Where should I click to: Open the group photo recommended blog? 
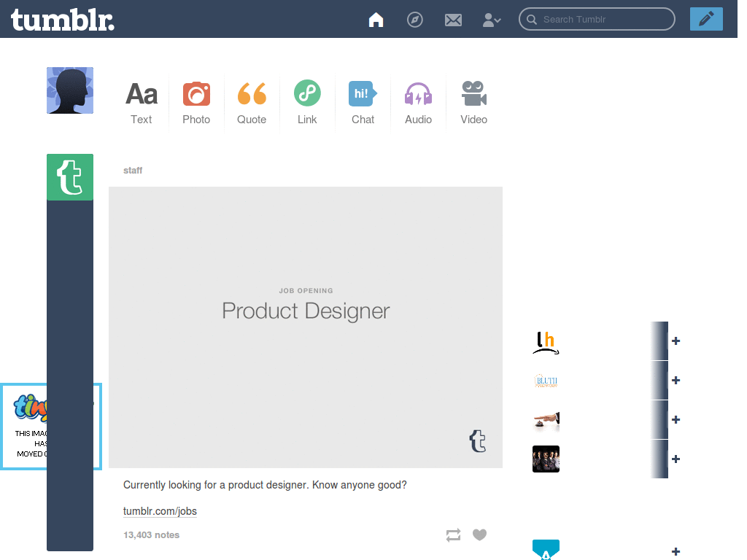coord(546,459)
